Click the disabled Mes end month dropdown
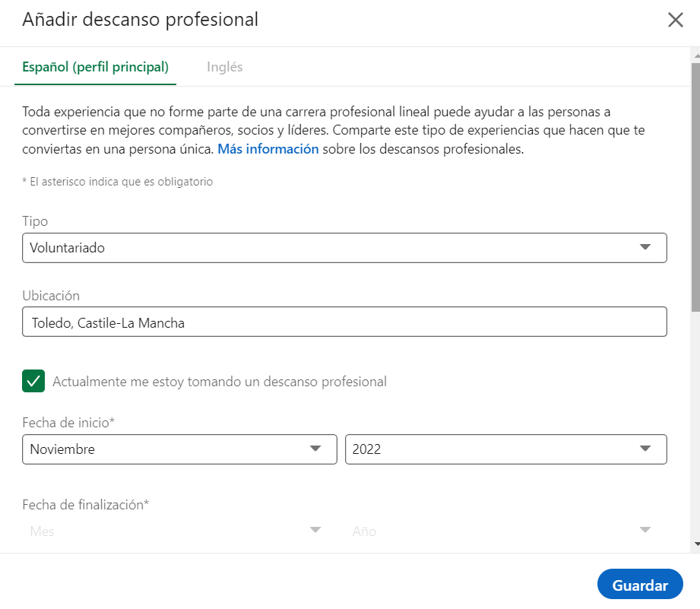Image resolution: width=700 pixels, height=609 pixels. (179, 531)
